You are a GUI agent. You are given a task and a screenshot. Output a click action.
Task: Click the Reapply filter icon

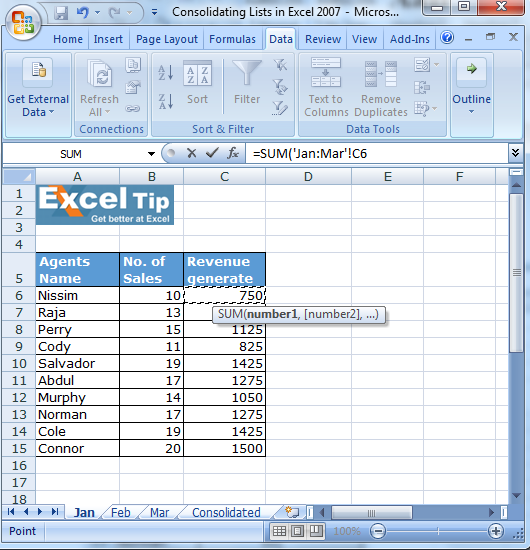coord(280,87)
